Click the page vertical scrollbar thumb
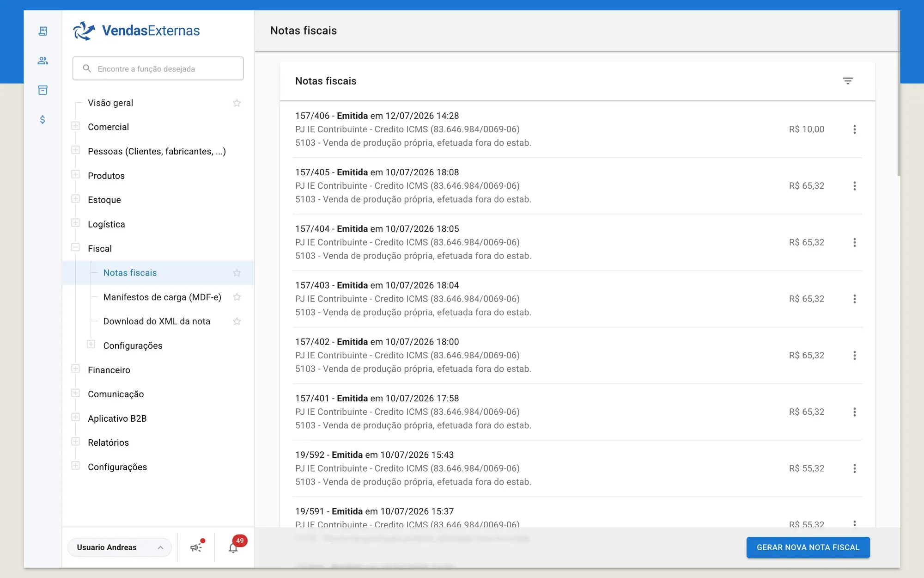This screenshot has height=578, width=924. tap(899, 92)
